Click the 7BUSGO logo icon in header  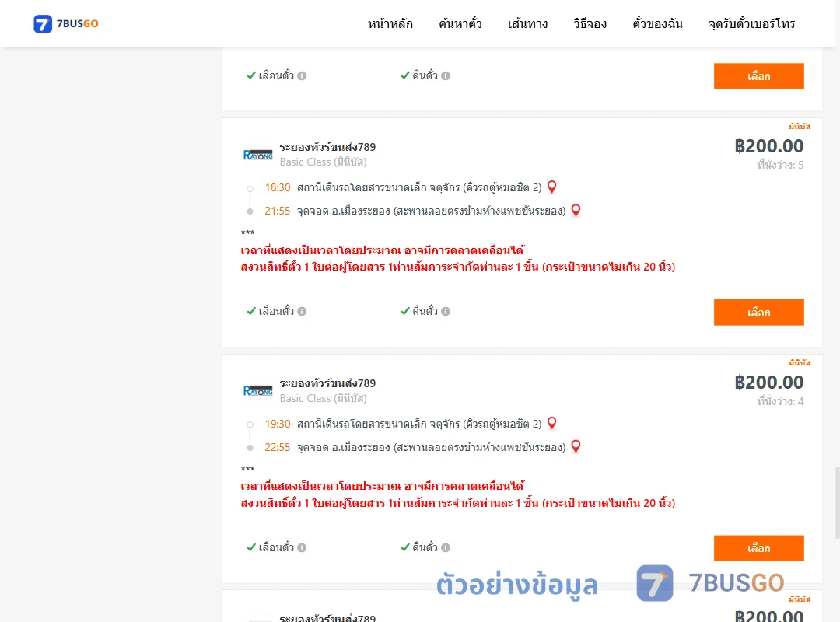coord(43,23)
